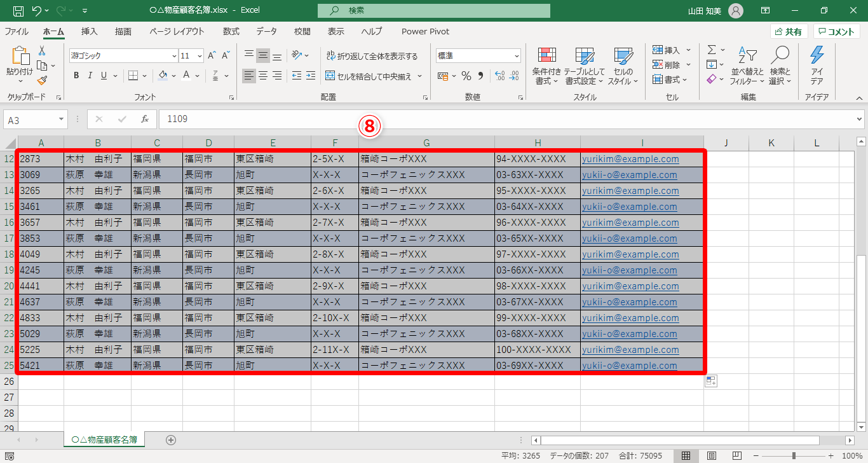Screen dimensions: 868x463
Task: Collapse the ribbon with the chevron
Action: coord(859,98)
